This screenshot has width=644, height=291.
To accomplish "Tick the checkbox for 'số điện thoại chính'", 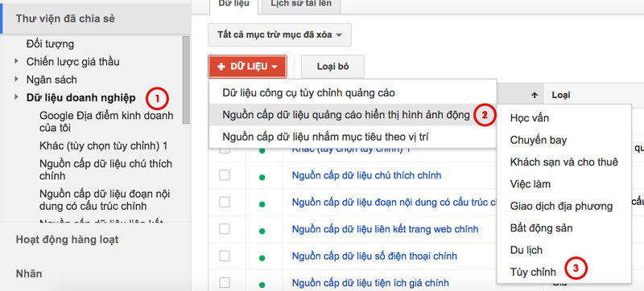I will click(225, 256).
